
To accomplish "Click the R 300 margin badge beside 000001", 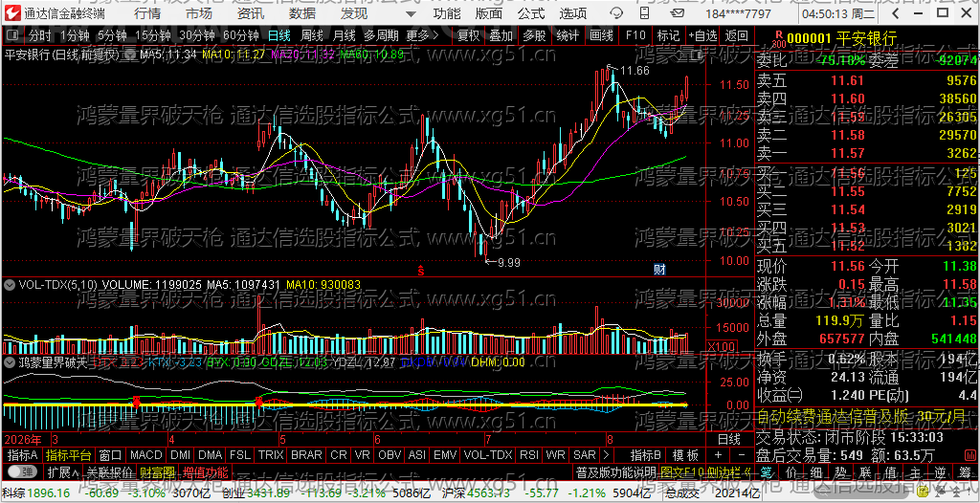I will 778,39.
